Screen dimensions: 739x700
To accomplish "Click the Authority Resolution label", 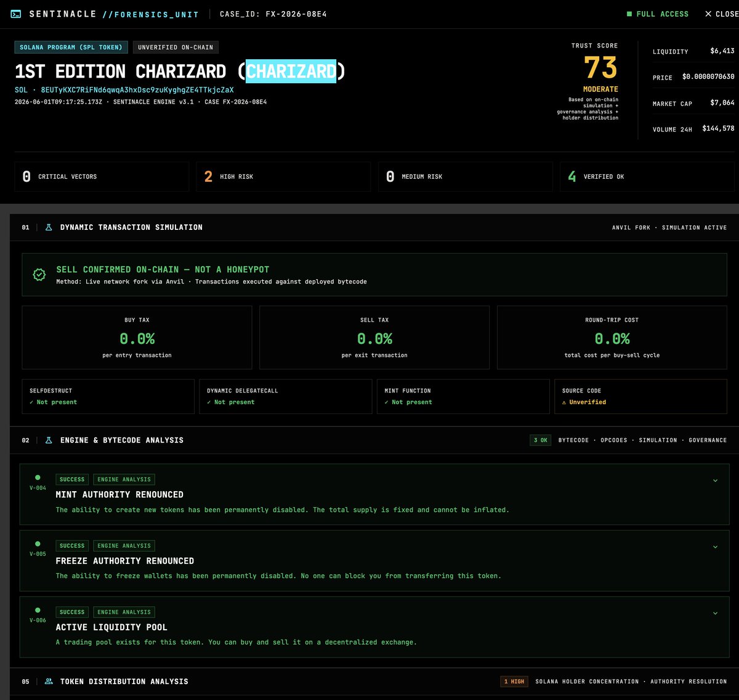I will [689, 682].
